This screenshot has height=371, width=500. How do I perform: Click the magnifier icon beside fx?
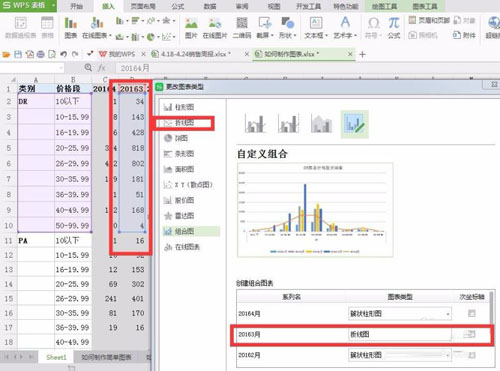click(88, 68)
